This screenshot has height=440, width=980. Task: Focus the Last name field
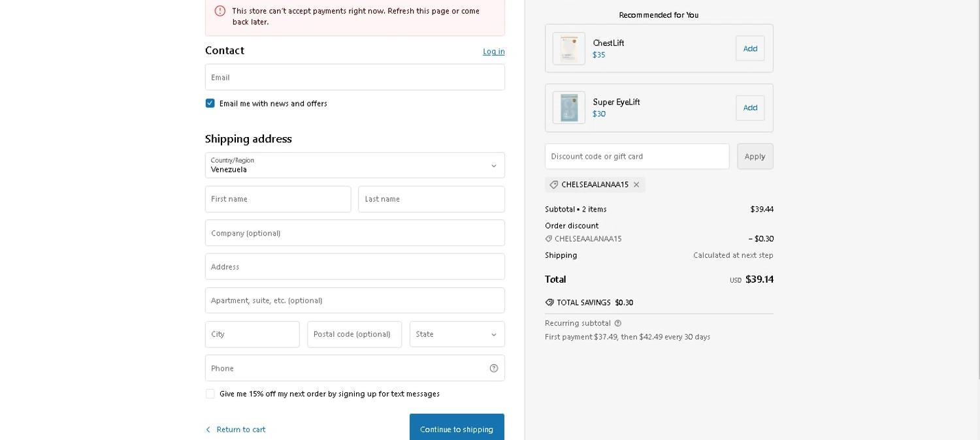431,199
